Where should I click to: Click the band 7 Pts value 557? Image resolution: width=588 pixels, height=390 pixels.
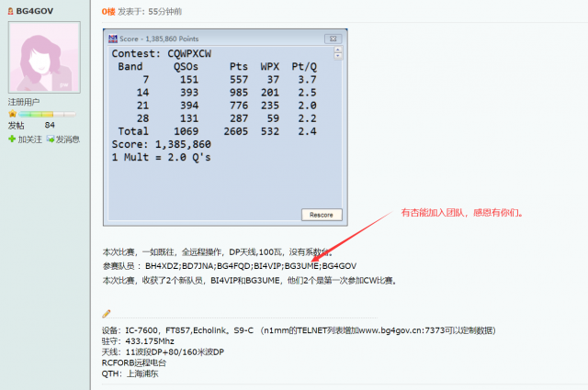point(239,80)
